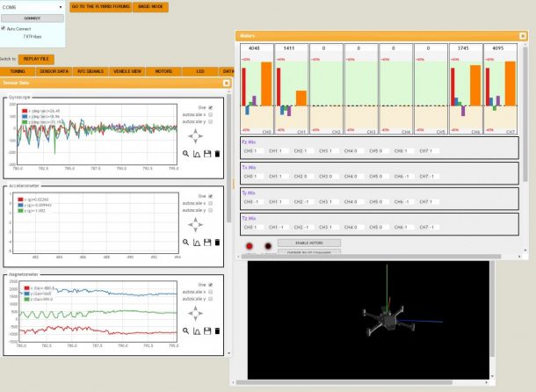Click the quadcopter model in the 3D view
Screen dimensions: 536x392
389,321
